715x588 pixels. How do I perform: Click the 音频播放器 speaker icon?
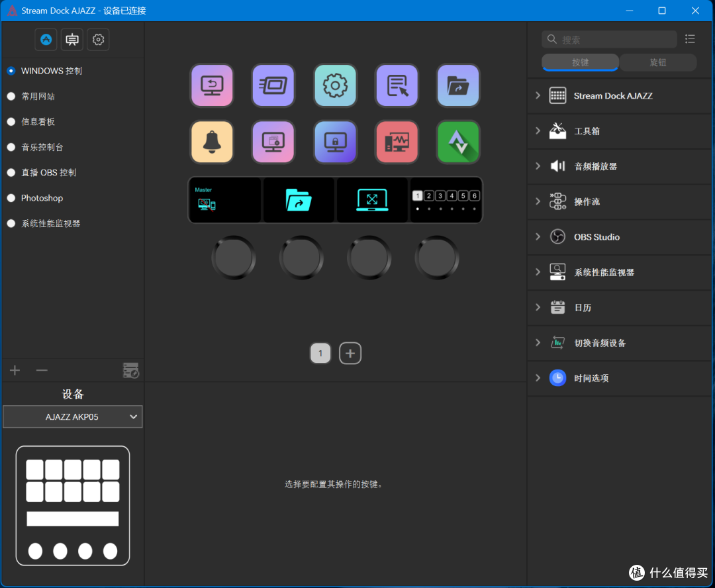pos(557,166)
